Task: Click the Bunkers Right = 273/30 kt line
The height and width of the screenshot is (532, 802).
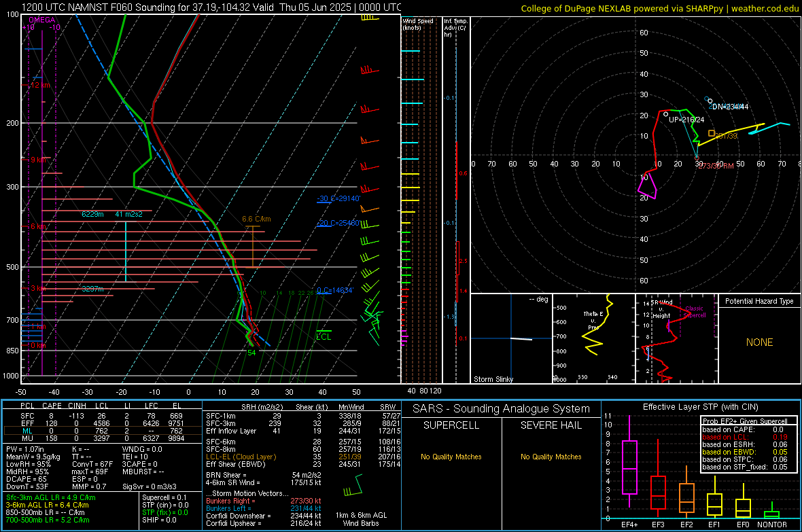Action: click(x=264, y=501)
